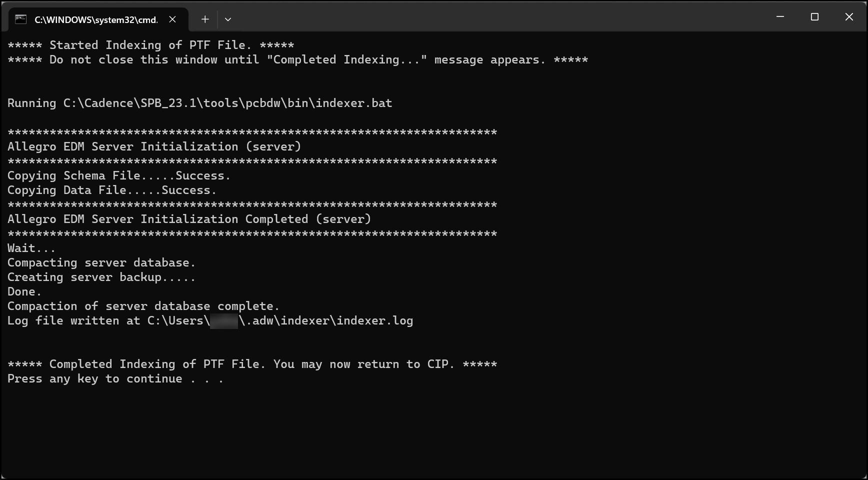
Task: Close the cmd terminal tab
Action: pyautogui.click(x=172, y=19)
